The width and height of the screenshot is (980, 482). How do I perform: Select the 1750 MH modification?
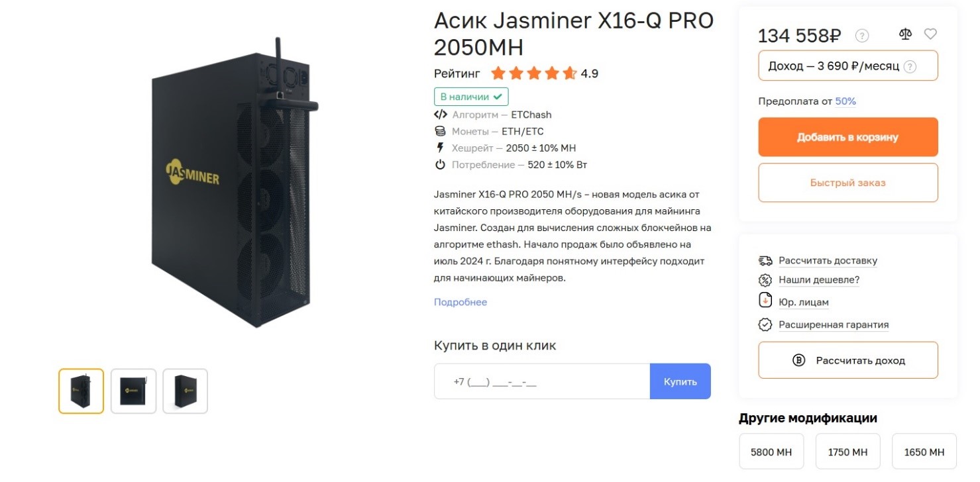click(848, 452)
